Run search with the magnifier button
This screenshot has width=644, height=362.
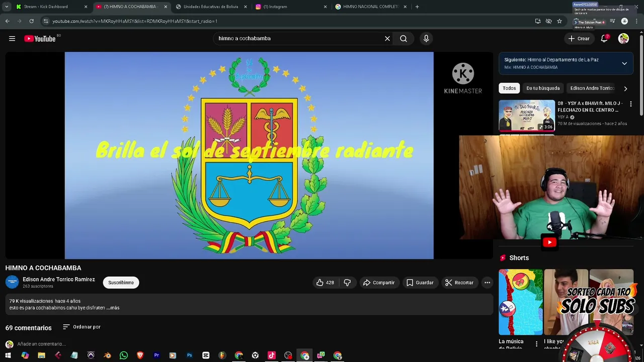point(404,39)
